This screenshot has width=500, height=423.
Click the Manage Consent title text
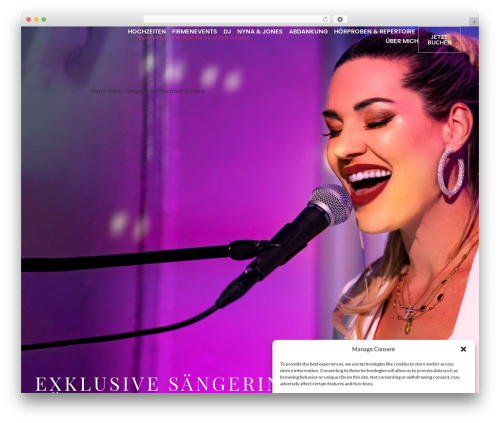tap(373, 349)
